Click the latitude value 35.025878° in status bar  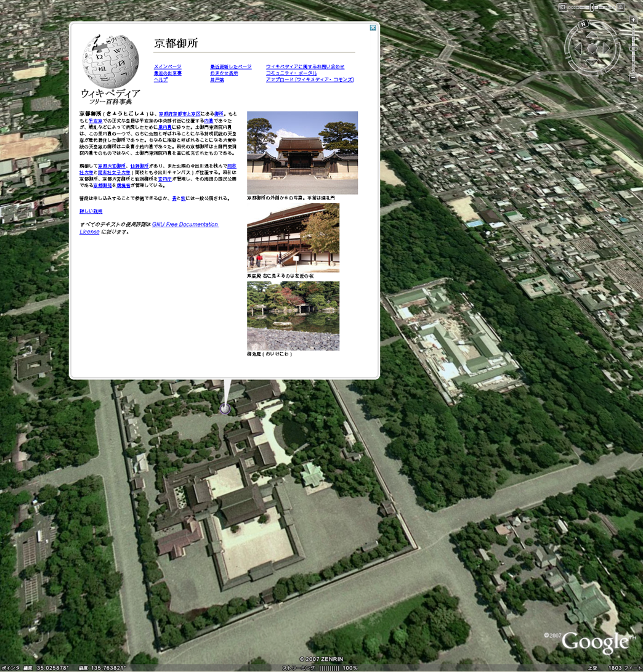52,668
